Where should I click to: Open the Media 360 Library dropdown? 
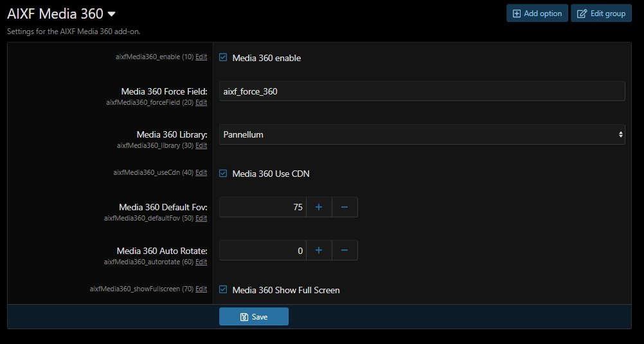(x=422, y=134)
